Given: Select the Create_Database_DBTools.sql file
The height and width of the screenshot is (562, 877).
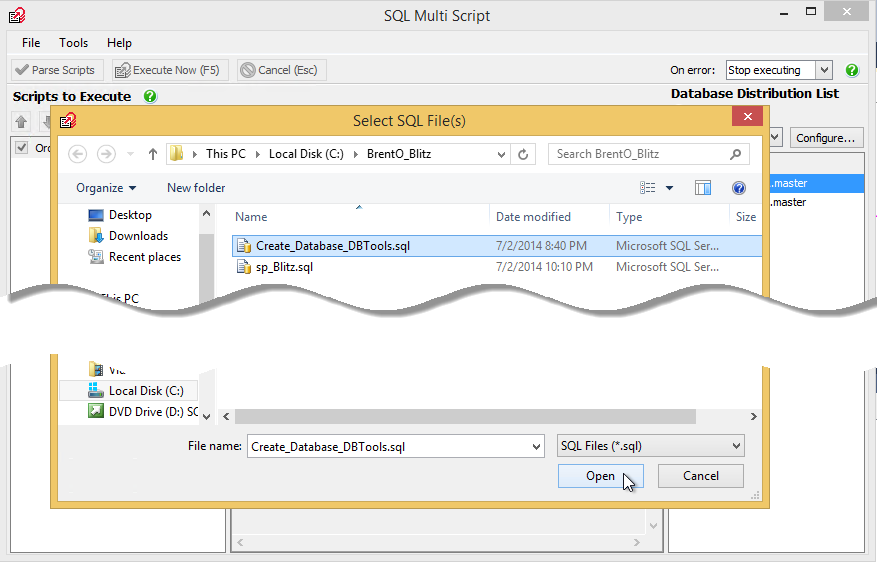Looking at the screenshot, I should [x=497, y=246].
